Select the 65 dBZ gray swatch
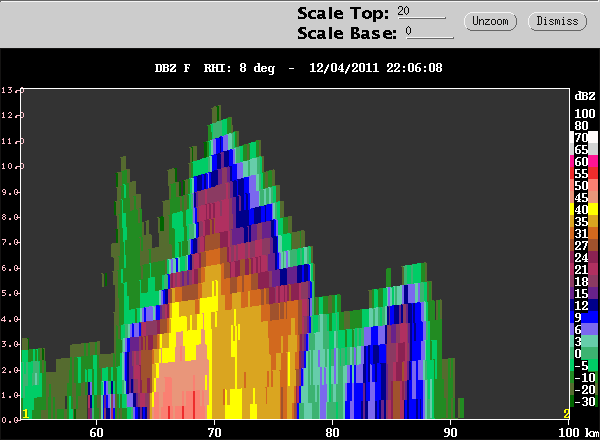600x440 pixels. point(584,149)
